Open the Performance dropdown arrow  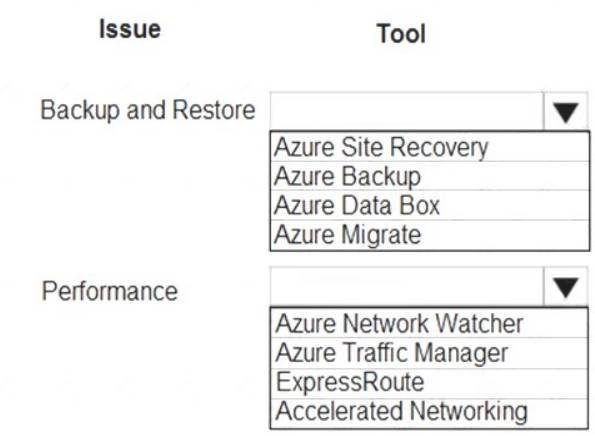click(x=565, y=287)
